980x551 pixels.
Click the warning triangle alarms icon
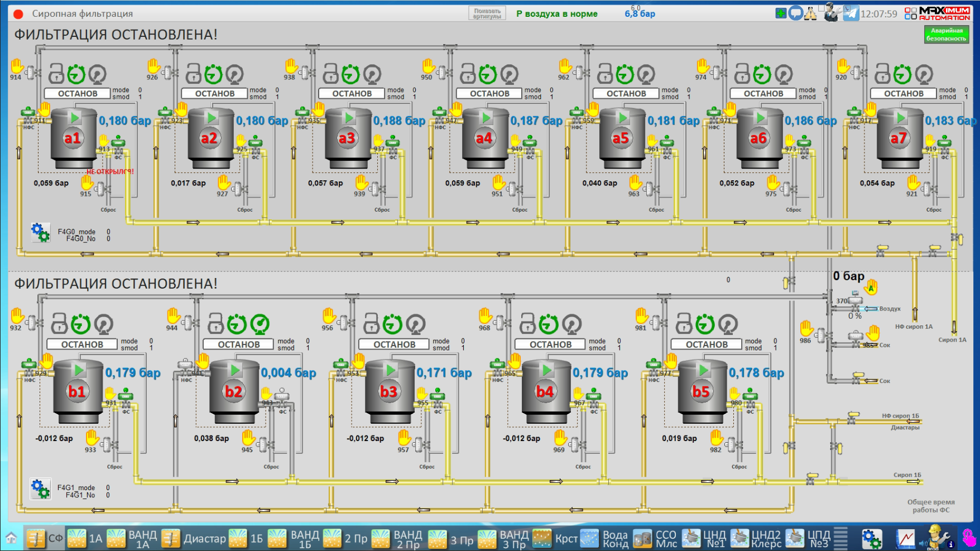(x=810, y=13)
